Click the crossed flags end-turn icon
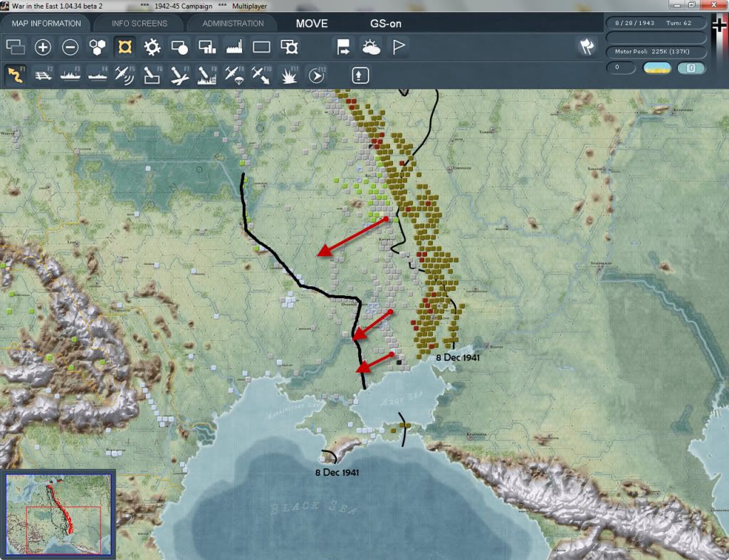729x560 pixels. pyautogui.click(x=587, y=47)
